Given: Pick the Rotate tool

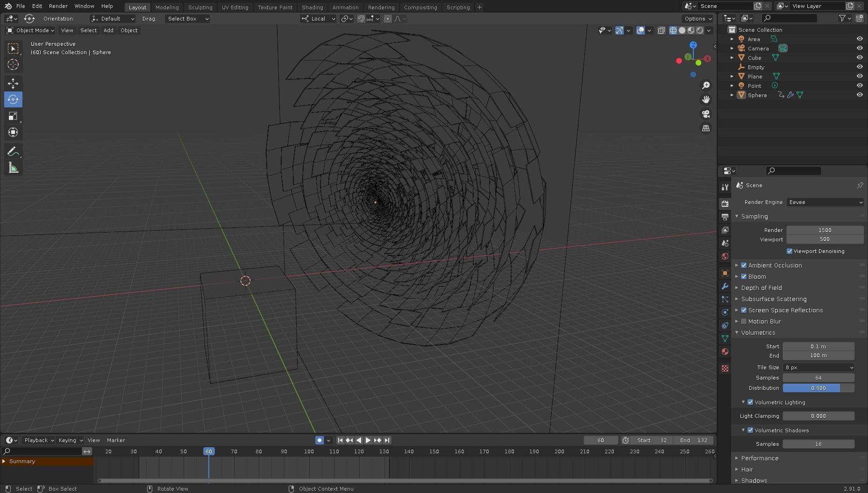Looking at the screenshot, I should coord(13,99).
